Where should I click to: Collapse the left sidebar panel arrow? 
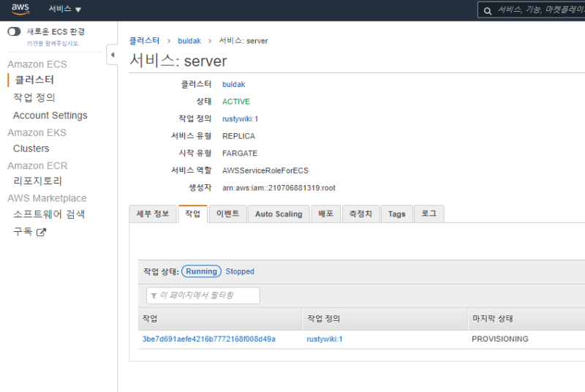click(113, 56)
